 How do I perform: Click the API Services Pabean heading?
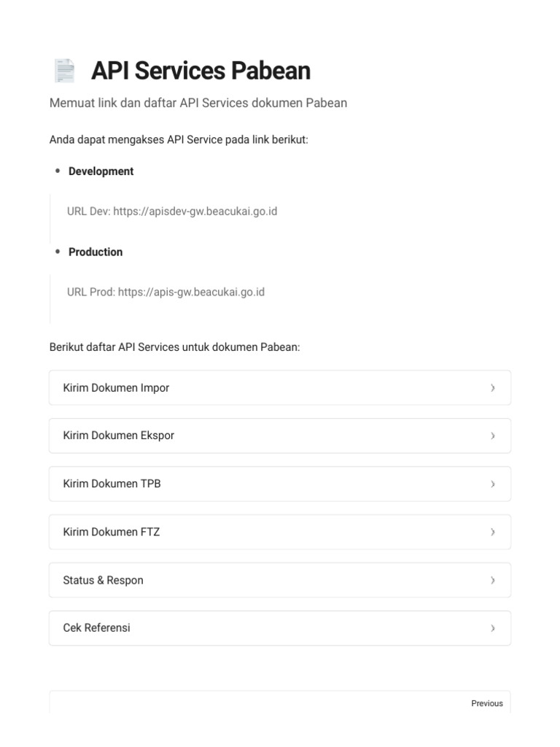[201, 71]
